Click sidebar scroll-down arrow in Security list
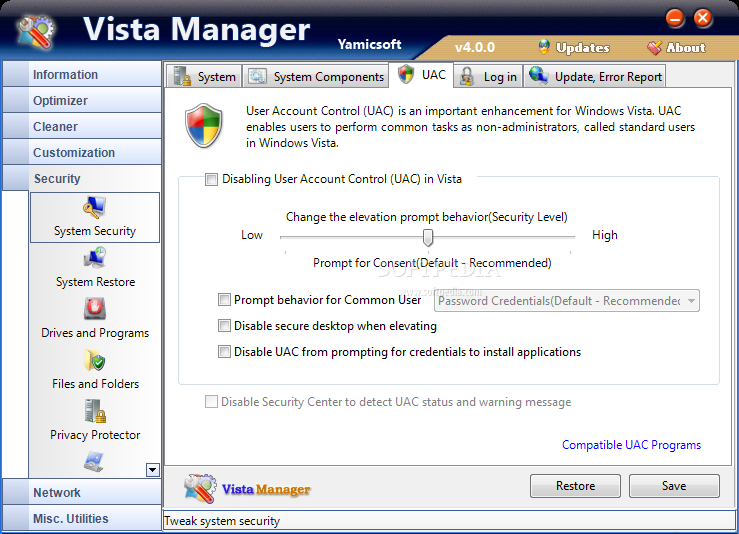 click(153, 470)
